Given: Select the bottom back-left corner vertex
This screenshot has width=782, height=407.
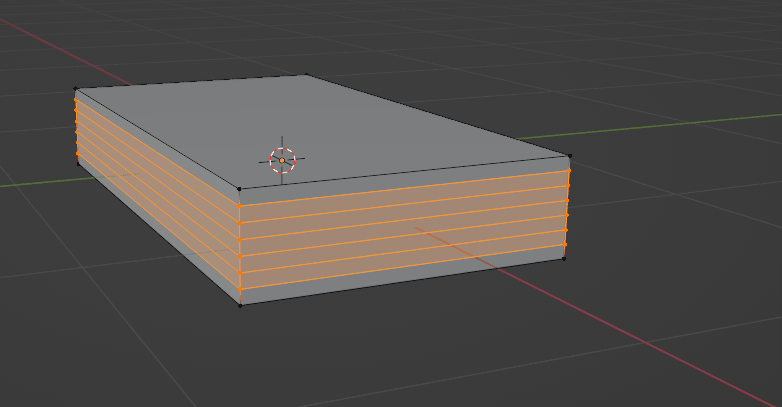Looking at the screenshot, I should [77, 164].
